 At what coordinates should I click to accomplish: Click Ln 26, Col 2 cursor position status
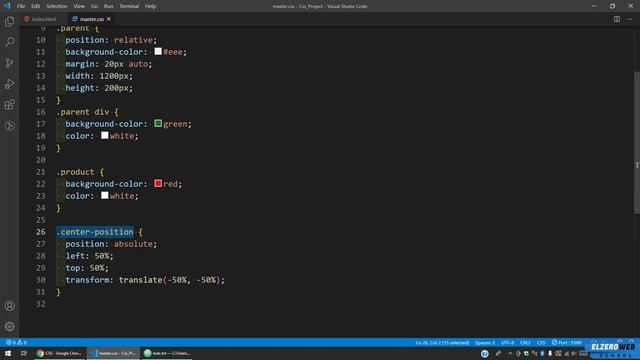coord(442,342)
